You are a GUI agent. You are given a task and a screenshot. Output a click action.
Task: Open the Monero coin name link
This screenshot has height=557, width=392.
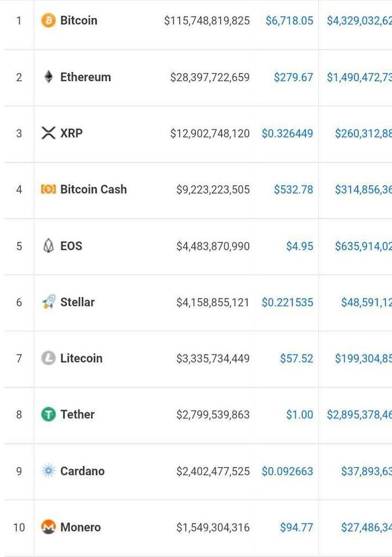[81, 527]
